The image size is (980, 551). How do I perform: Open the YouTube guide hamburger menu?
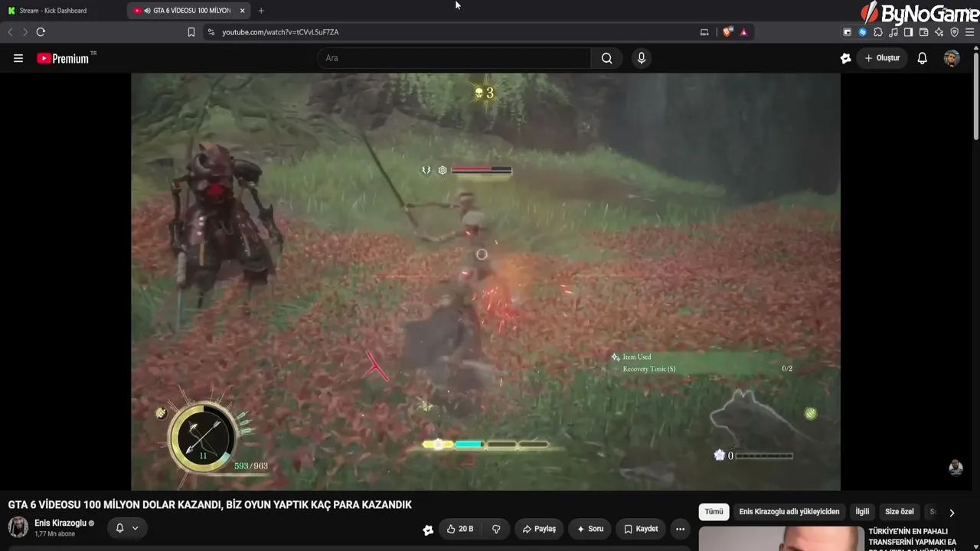click(18, 58)
